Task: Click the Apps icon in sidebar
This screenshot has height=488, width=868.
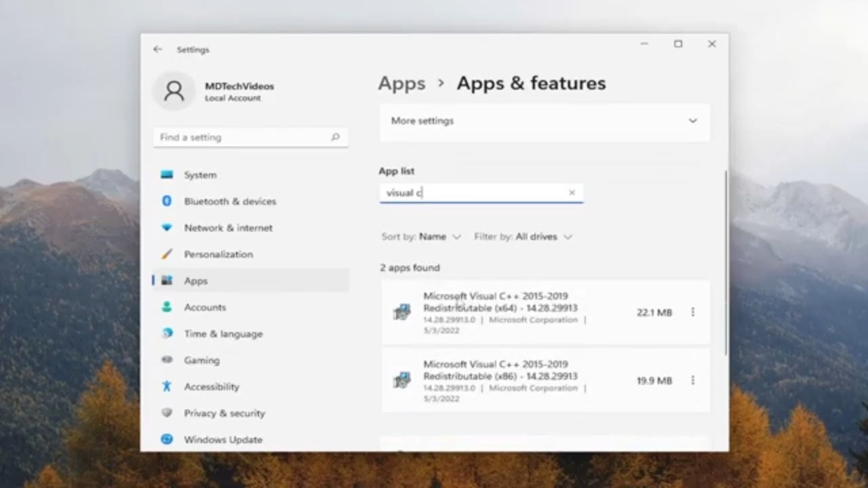Action: (167, 281)
